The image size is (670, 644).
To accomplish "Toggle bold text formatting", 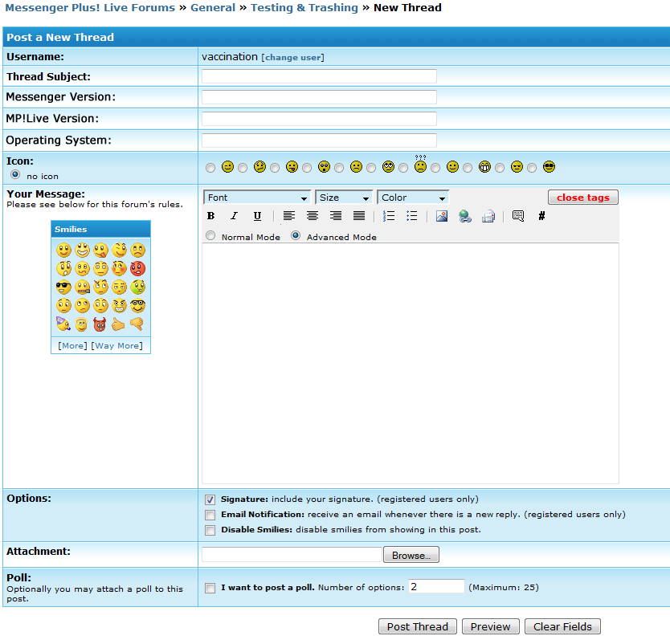I will click(211, 216).
